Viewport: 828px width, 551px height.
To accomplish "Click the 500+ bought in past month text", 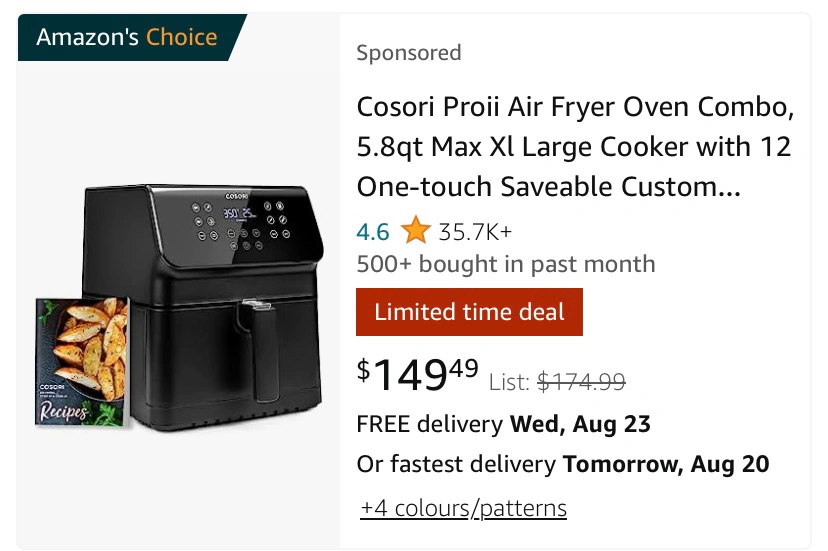I will [x=506, y=264].
